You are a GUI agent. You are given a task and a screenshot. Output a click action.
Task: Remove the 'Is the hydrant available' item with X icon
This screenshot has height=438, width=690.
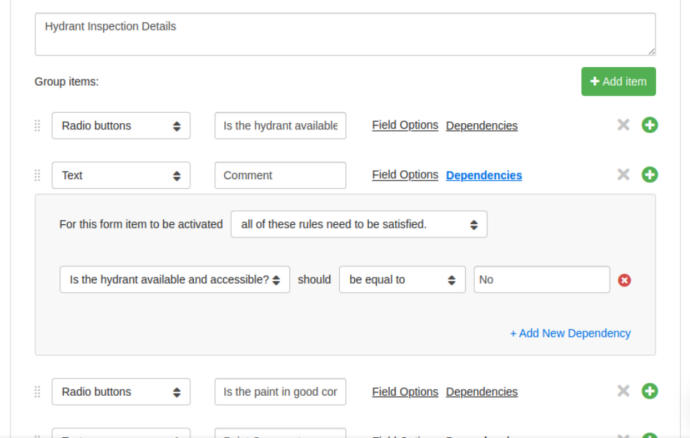click(623, 125)
